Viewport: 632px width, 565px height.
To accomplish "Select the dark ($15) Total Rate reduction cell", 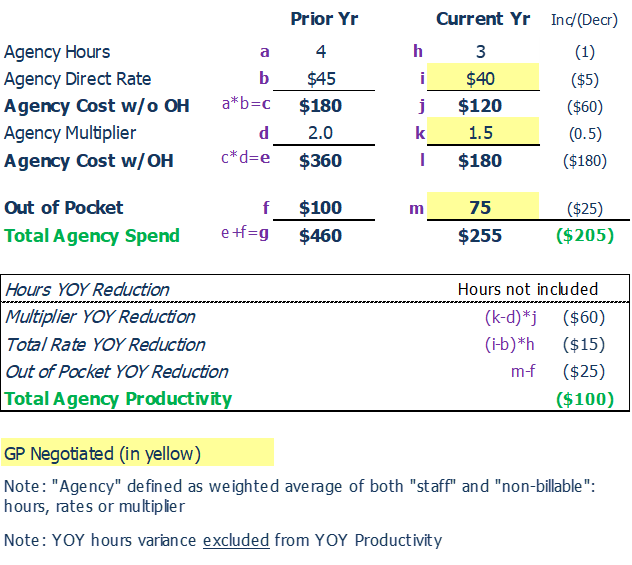I will [x=585, y=345].
